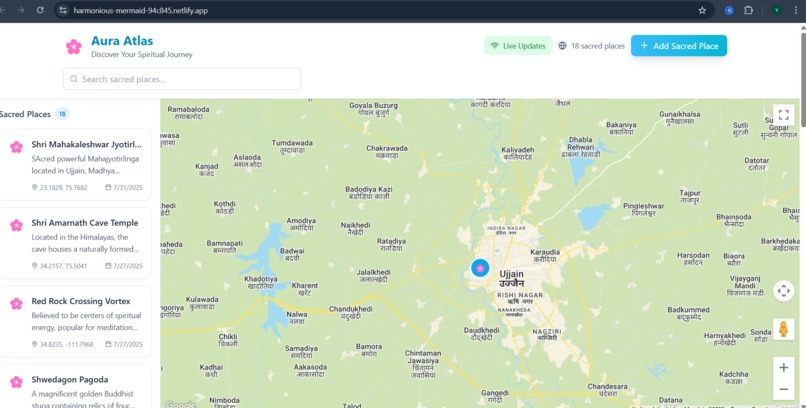Open the browser profile avatar
The width and height of the screenshot is (806, 408).
777,10
